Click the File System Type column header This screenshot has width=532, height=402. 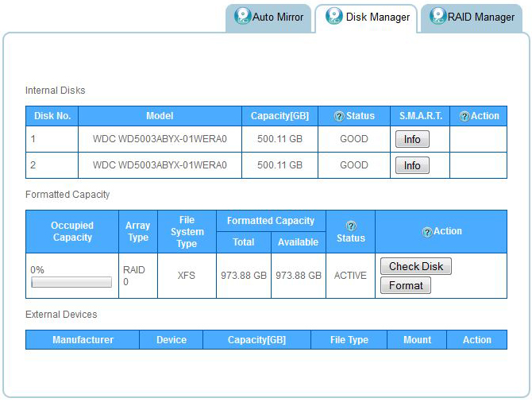[x=187, y=231]
